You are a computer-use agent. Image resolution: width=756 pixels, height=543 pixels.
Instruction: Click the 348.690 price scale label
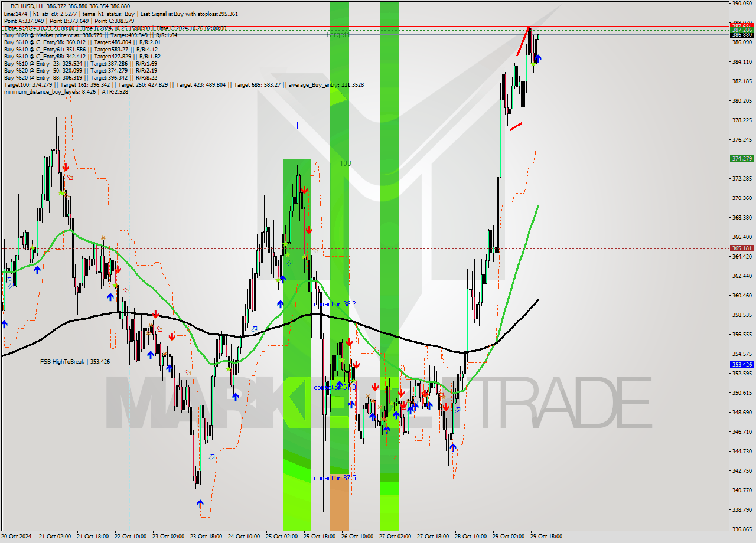[x=742, y=413]
